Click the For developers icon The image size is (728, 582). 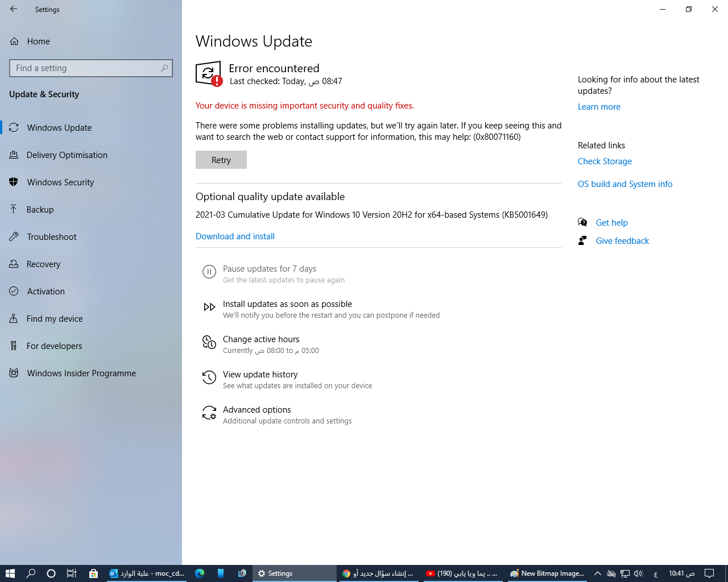[x=14, y=346]
